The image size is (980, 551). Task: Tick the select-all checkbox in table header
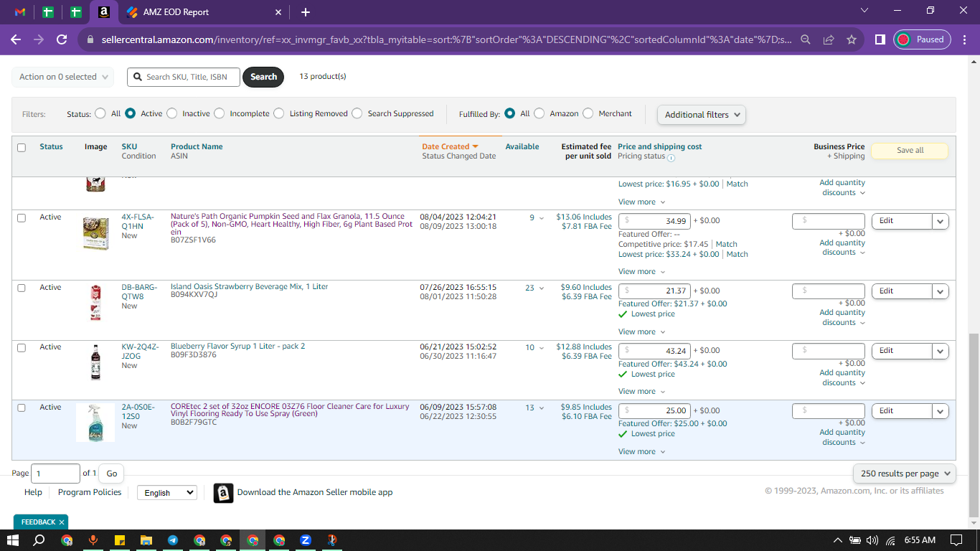(x=22, y=148)
